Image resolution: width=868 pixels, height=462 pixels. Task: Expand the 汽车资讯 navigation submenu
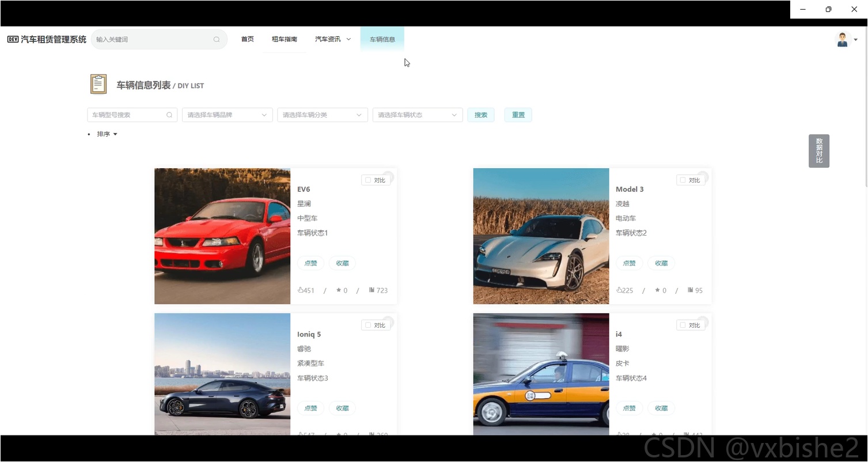333,39
